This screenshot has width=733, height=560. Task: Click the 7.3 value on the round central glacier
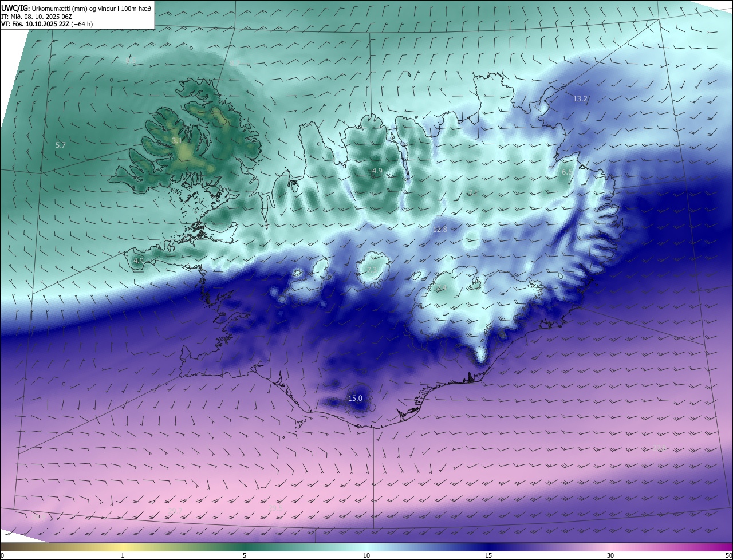(372, 270)
